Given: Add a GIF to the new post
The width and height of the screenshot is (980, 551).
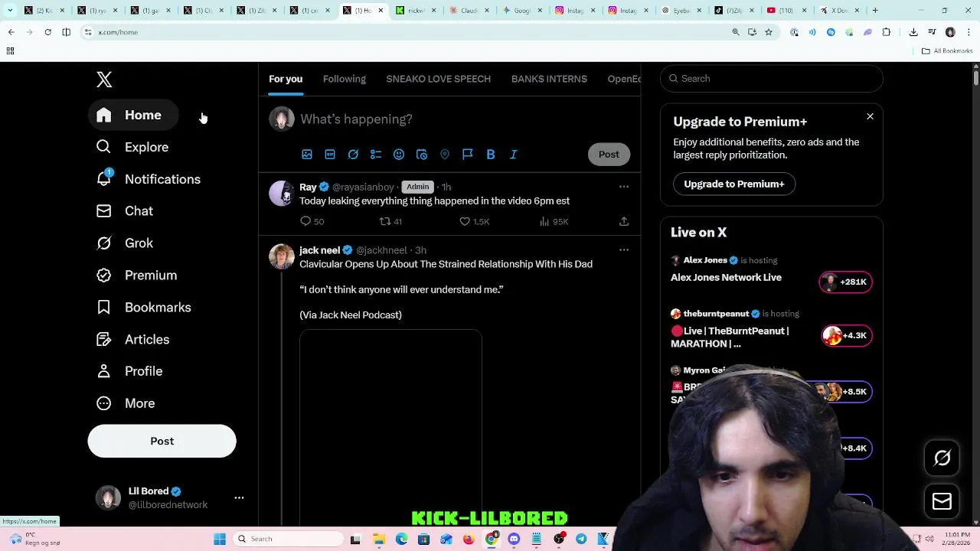Looking at the screenshot, I should (x=330, y=155).
